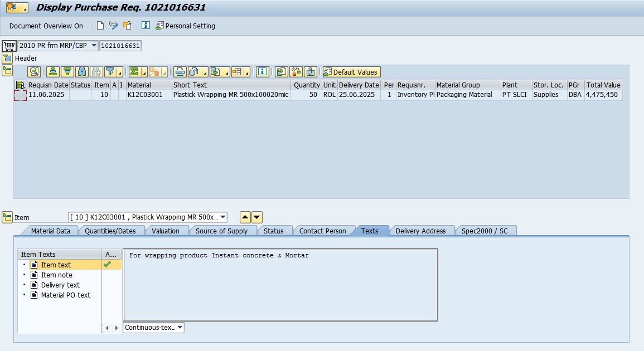The width and height of the screenshot is (644, 351).
Task: Click the Material PO text document icon
Action: tap(34, 295)
